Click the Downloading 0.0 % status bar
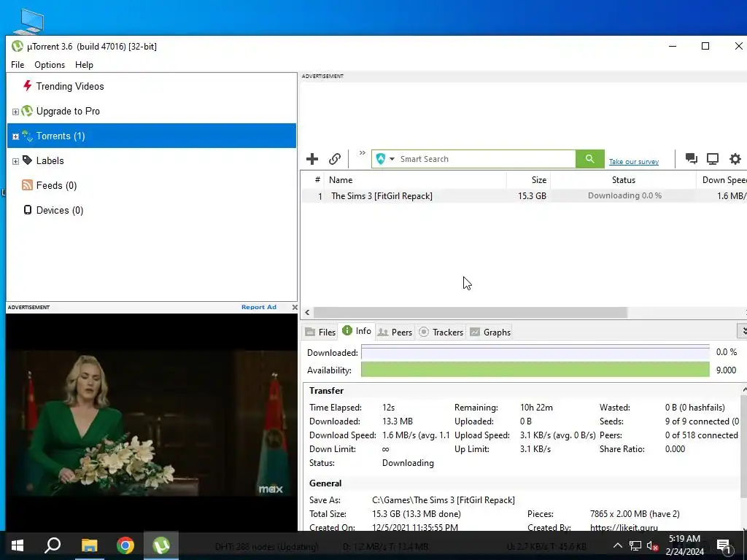Screen dimensions: 747x560 (624, 195)
